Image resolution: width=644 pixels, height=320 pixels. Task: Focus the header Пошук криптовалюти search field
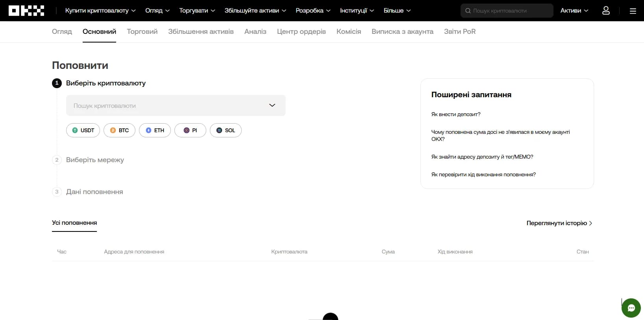click(507, 11)
